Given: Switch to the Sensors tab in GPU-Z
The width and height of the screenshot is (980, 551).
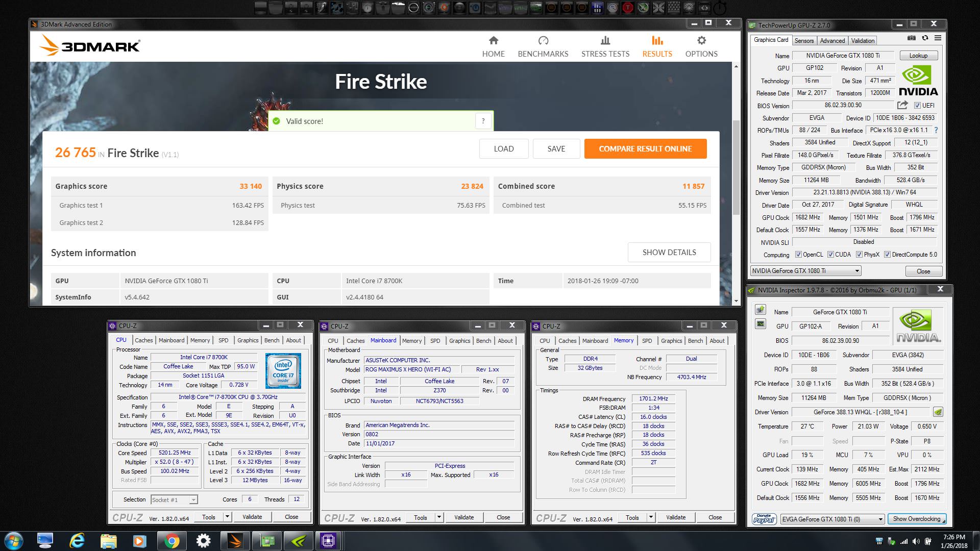Looking at the screenshot, I should click(x=804, y=40).
